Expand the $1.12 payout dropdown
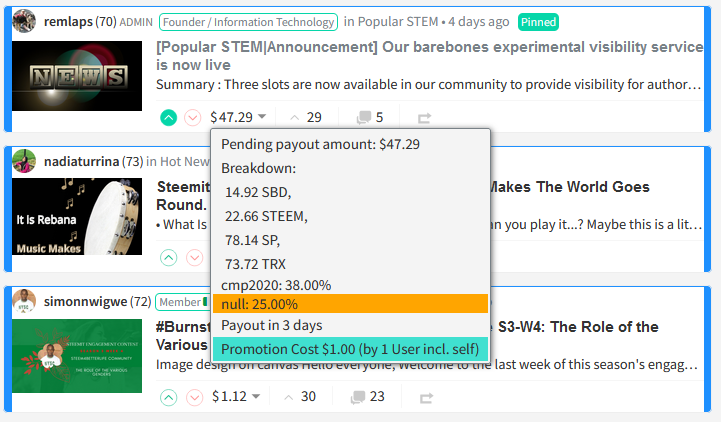This screenshot has width=721, height=422. [236, 397]
